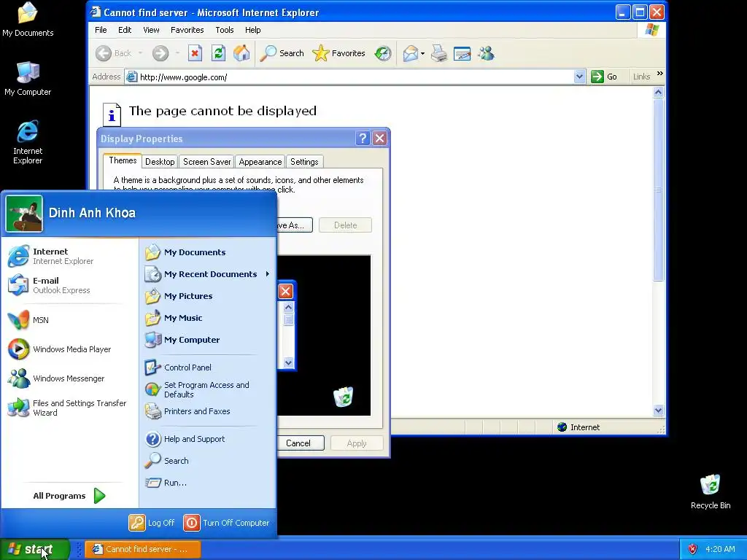Click the Display Properties help question button
The height and width of the screenshot is (560, 747).
[363, 139]
